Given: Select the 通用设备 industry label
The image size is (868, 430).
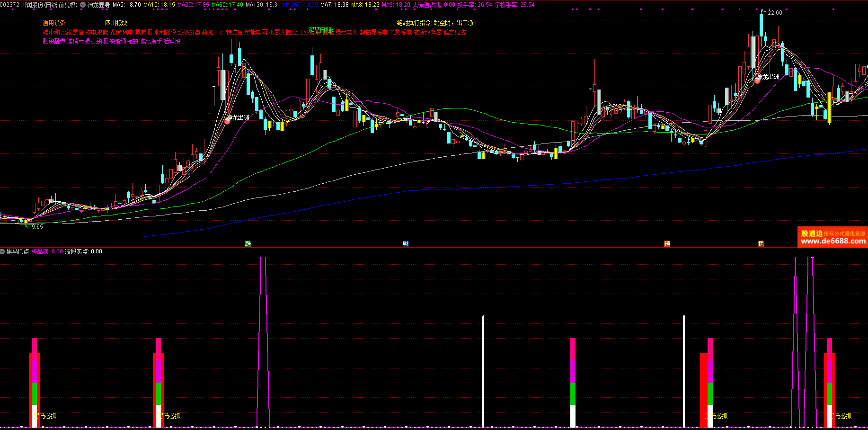Looking at the screenshot, I should coord(54,23).
